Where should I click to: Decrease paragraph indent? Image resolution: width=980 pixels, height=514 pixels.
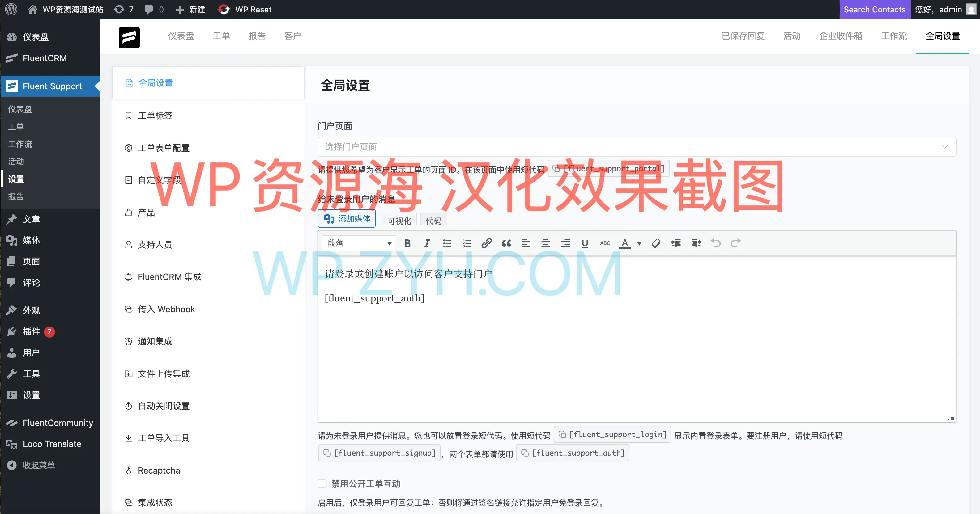(x=676, y=243)
